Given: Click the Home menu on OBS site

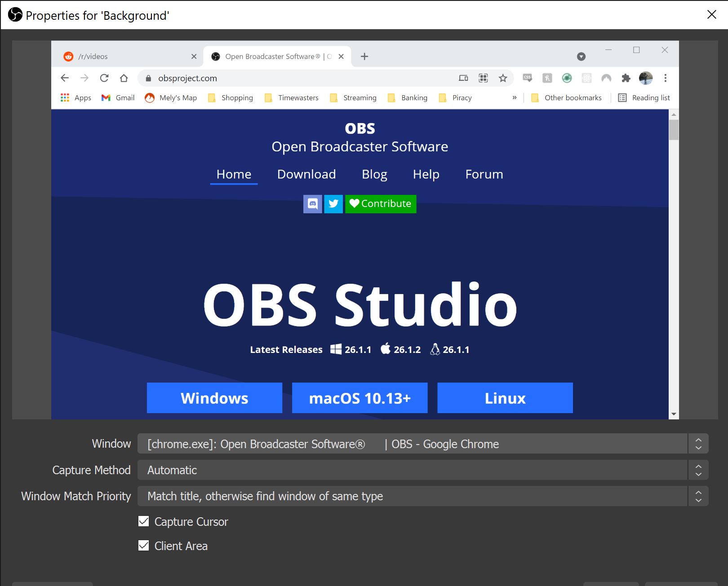Looking at the screenshot, I should (x=234, y=174).
